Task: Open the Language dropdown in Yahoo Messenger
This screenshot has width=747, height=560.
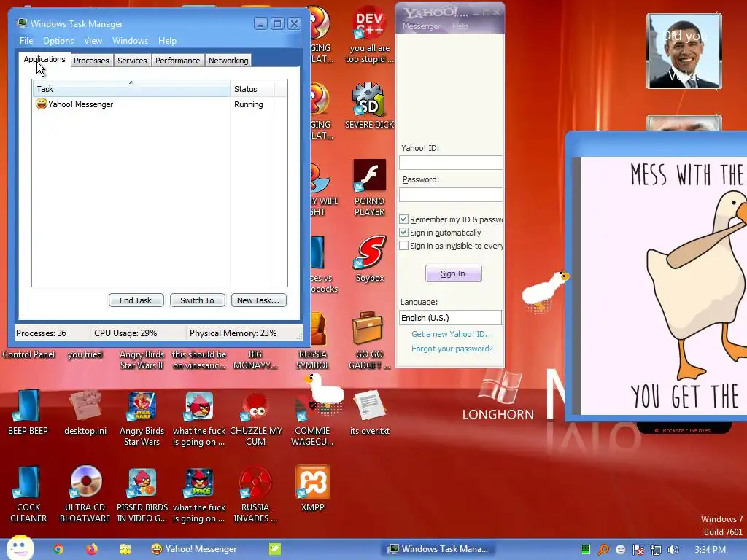Action: click(450, 318)
